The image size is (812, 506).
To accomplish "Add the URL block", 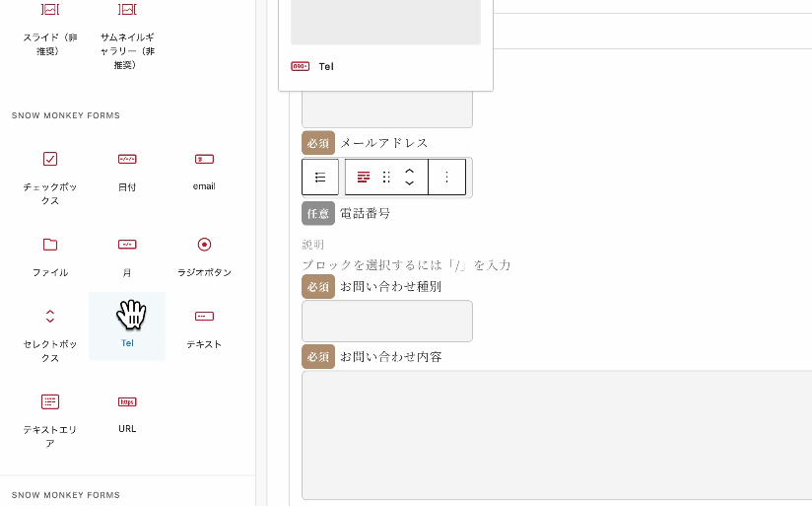I will coord(127,413).
